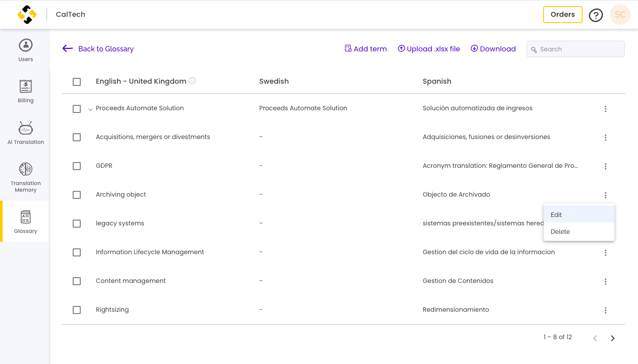The height and width of the screenshot is (364, 638).
Task: Click the 'GDPR' term text
Action: [104, 166]
